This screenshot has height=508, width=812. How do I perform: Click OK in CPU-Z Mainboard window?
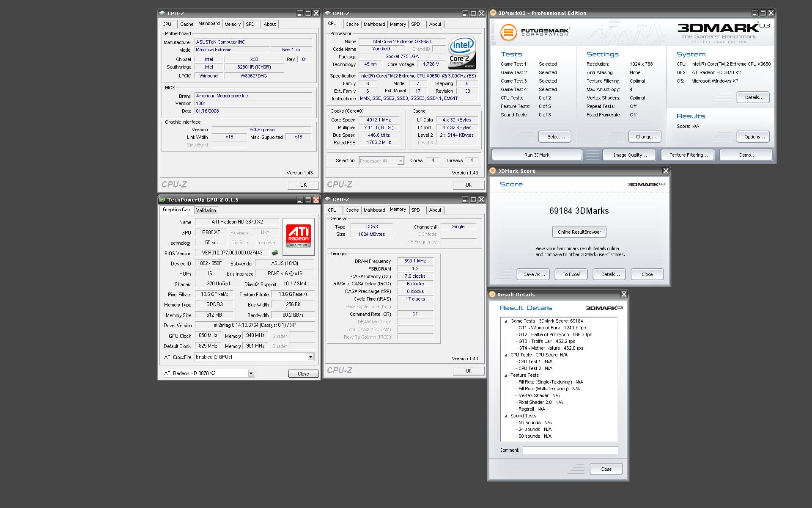point(303,185)
